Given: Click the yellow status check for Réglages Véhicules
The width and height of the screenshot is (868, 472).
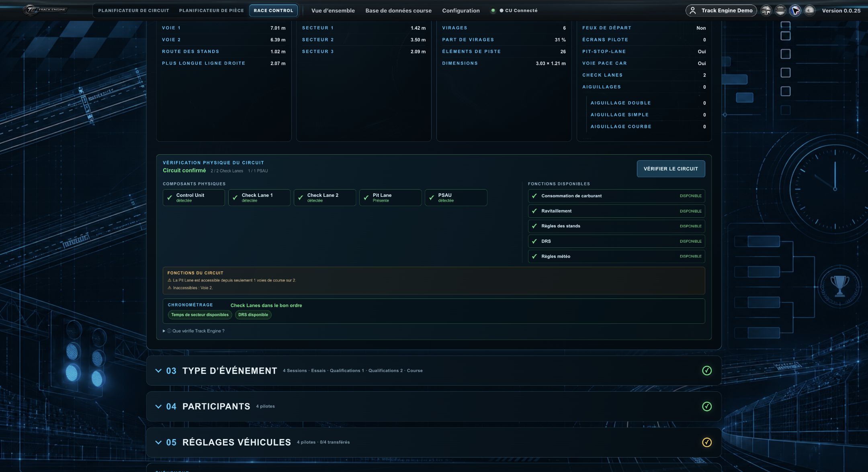Looking at the screenshot, I should pyautogui.click(x=707, y=442).
